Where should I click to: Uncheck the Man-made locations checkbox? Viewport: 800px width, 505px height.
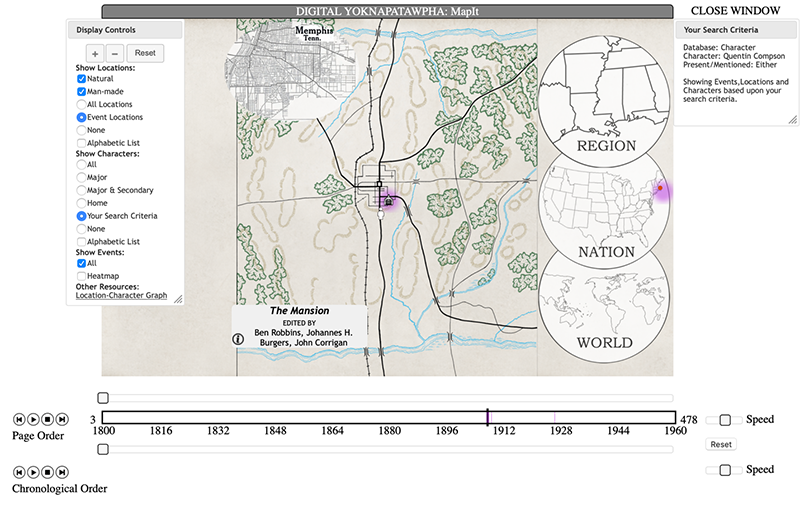tap(81, 91)
